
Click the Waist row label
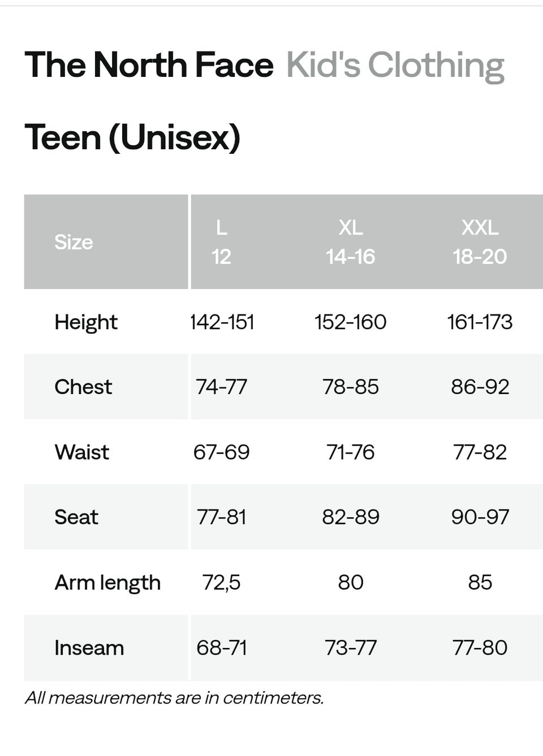pos(82,452)
